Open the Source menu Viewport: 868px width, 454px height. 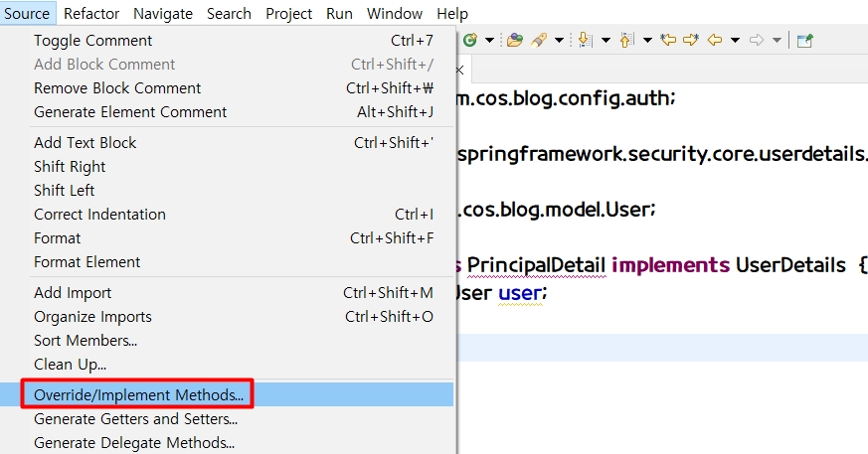click(x=27, y=13)
